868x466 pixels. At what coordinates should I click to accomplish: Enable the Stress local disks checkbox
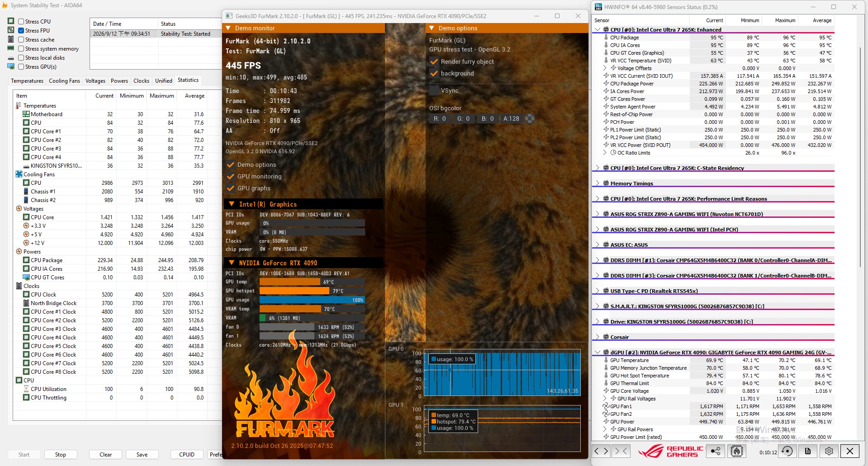[21, 58]
